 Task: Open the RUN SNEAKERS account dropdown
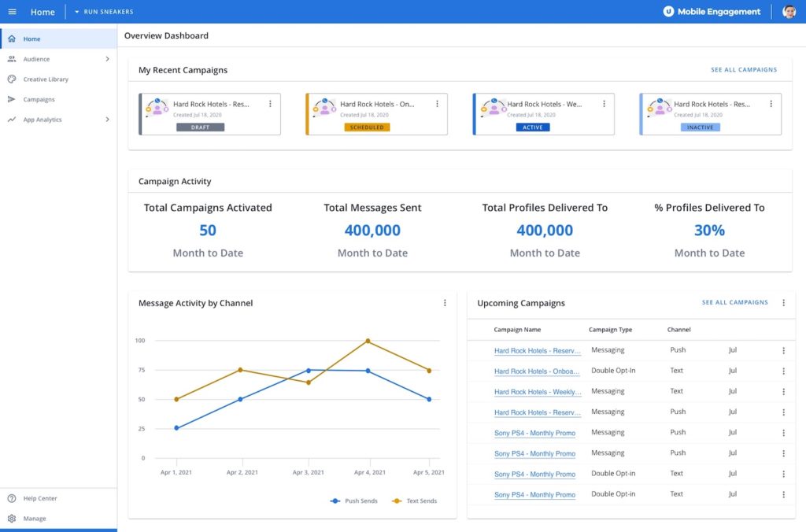tap(104, 11)
